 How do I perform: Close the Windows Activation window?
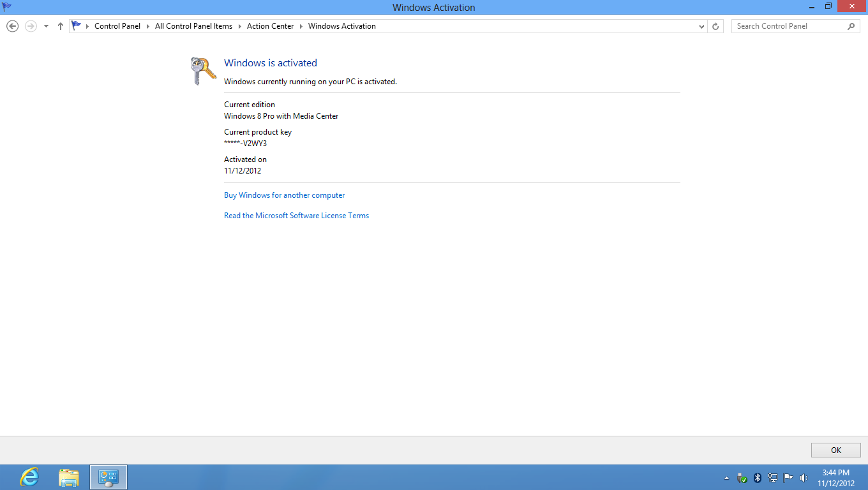click(852, 6)
